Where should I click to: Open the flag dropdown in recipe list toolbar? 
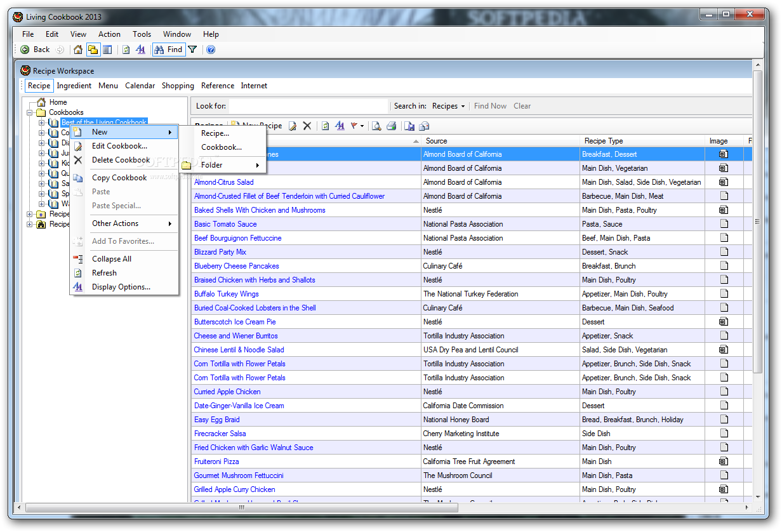pos(357,126)
